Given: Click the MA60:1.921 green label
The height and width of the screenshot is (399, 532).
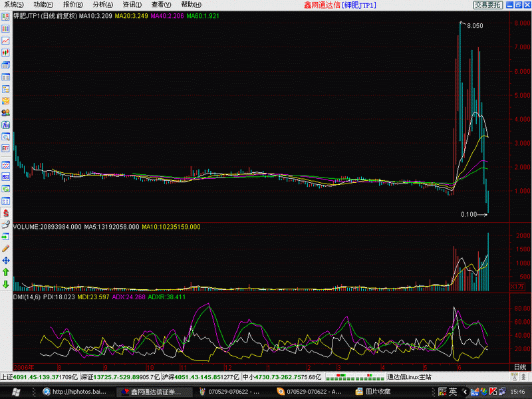Looking at the screenshot, I should click(x=203, y=15).
